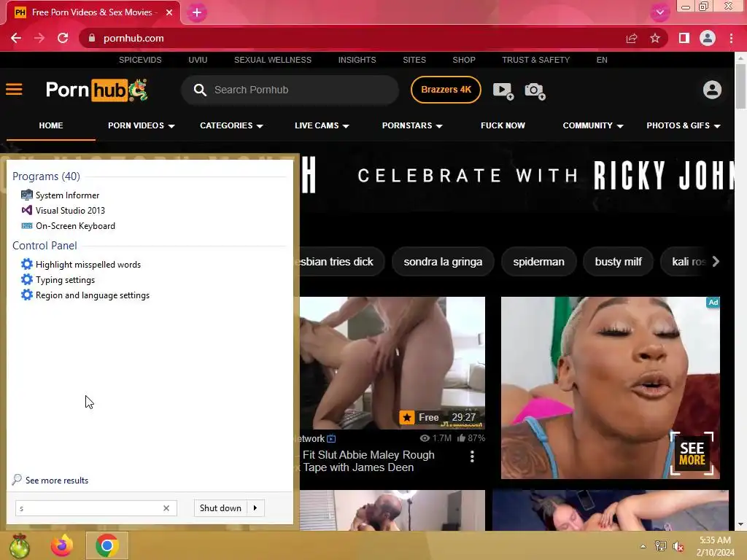Viewport: 747px width, 560px height.
Task: Open the upload photo camera icon
Action: pyautogui.click(x=535, y=90)
